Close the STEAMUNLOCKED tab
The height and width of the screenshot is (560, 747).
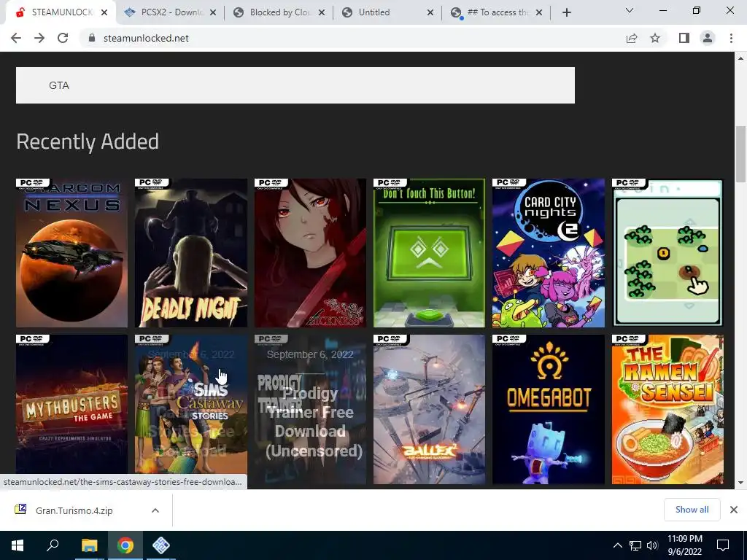[104, 12]
